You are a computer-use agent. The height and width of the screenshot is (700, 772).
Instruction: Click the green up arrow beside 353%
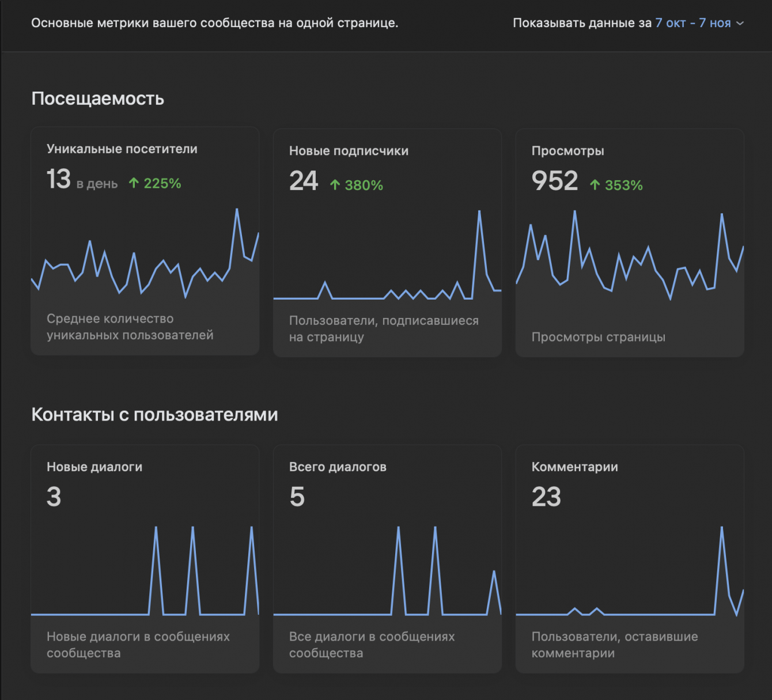tap(595, 185)
